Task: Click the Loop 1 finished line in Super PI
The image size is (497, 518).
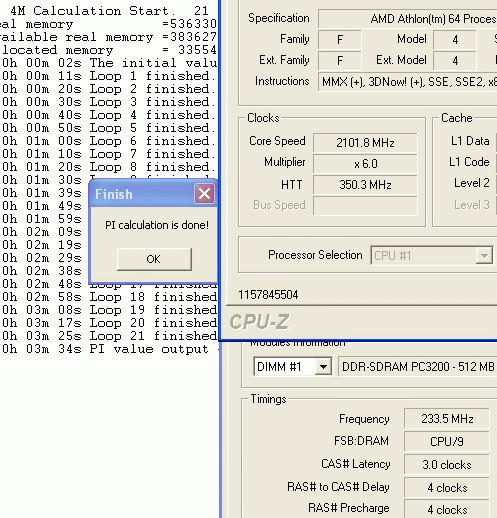Action: [x=109, y=76]
